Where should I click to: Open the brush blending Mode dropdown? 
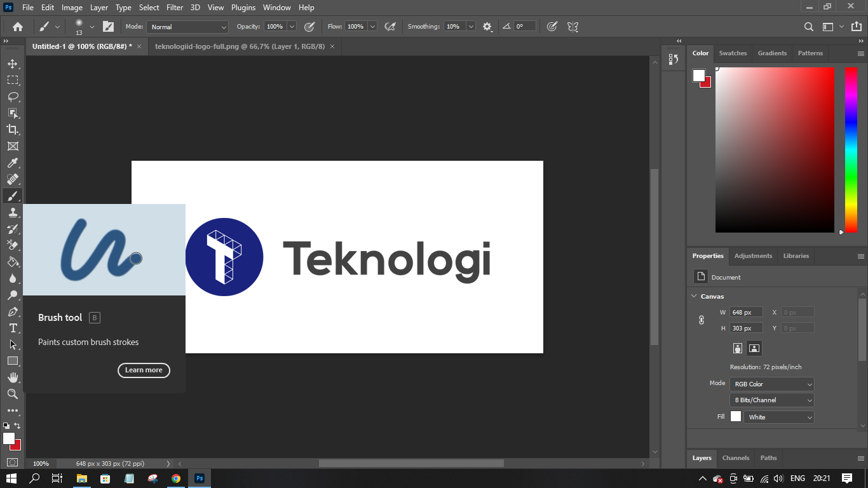click(187, 27)
